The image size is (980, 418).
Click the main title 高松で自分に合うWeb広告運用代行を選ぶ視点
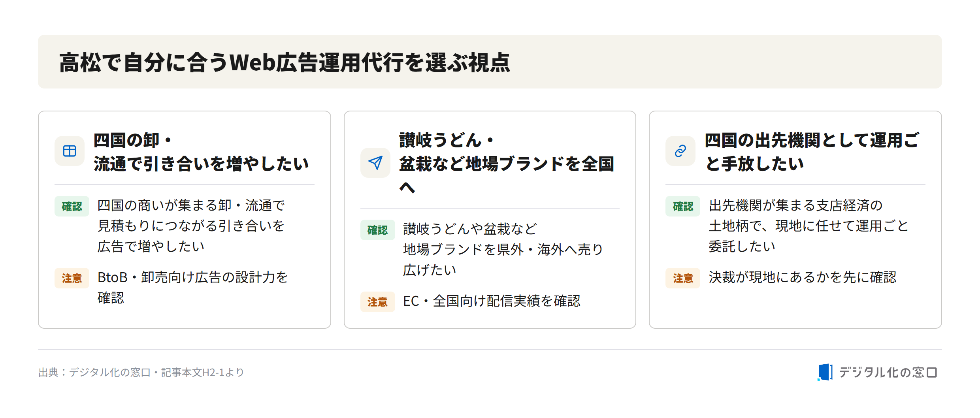pos(285,62)
